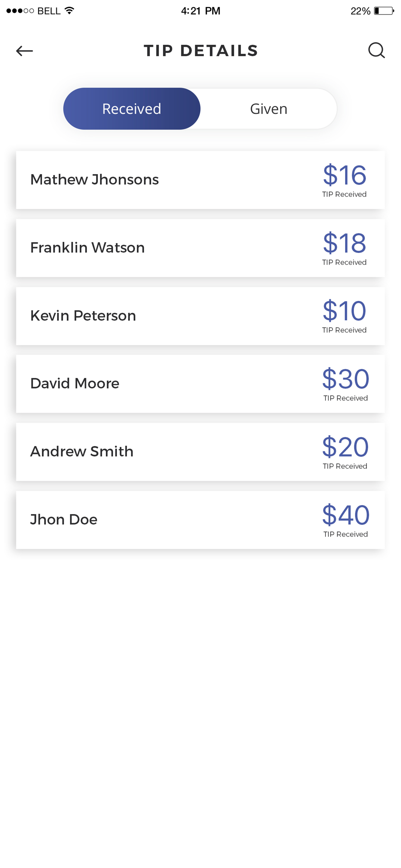The height and width of the screenshot is (868, 401).
Task: Tap the battery indicator icon
Action: click(x=384, y=11)
